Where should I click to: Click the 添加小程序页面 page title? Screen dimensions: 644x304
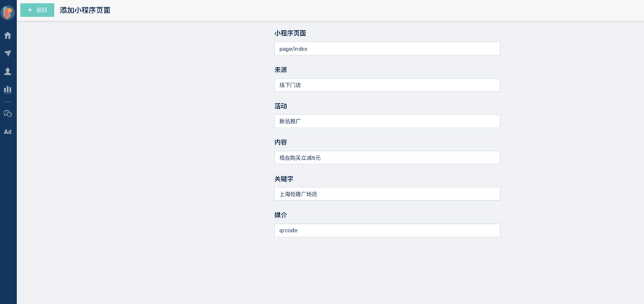click(x=85, y=11)
